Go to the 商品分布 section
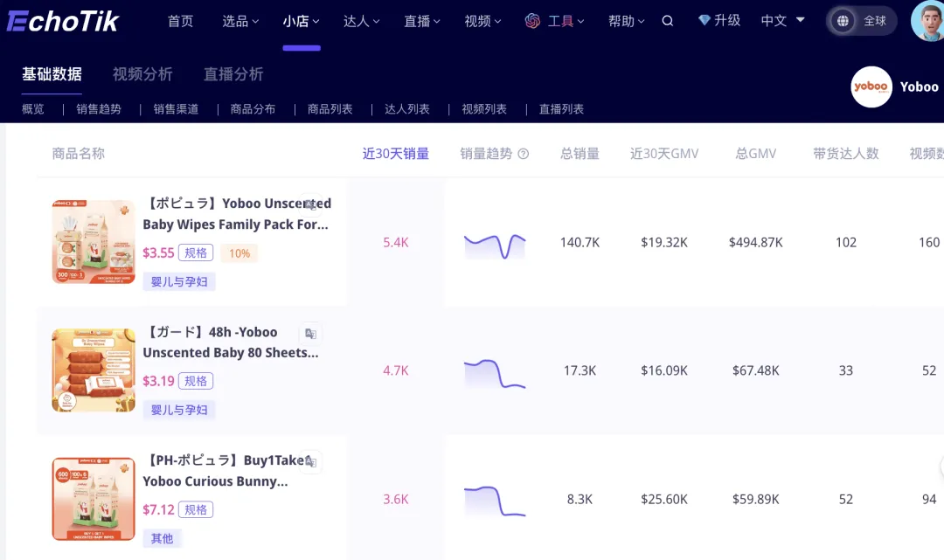Image resolution: width=944 pixels, height=560 pixels. (x=253, y=109)
